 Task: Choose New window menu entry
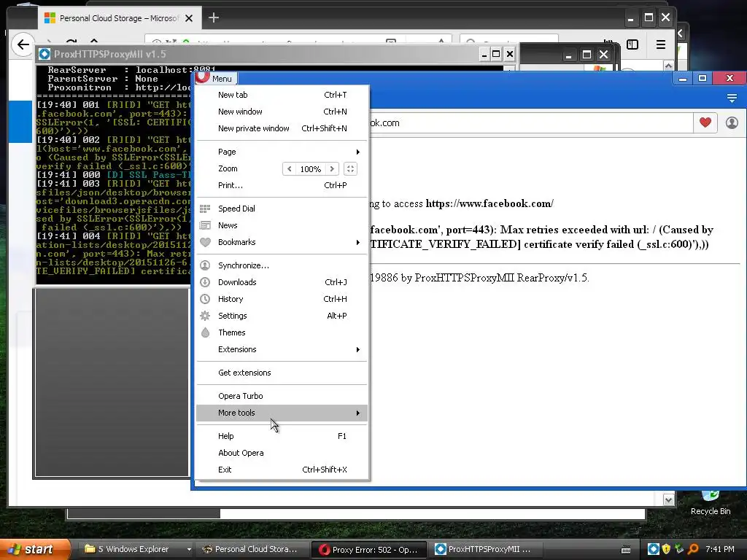point(282,112)
